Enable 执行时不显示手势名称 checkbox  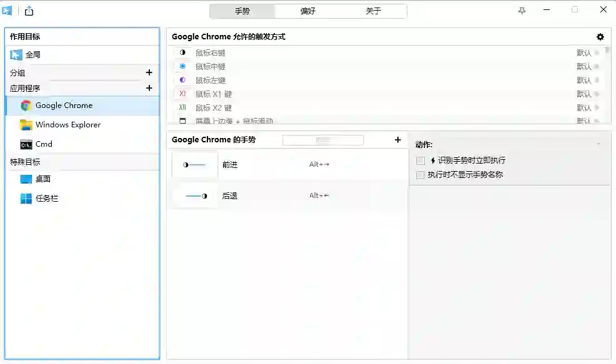pyautogui.click(x=420, y=175)
